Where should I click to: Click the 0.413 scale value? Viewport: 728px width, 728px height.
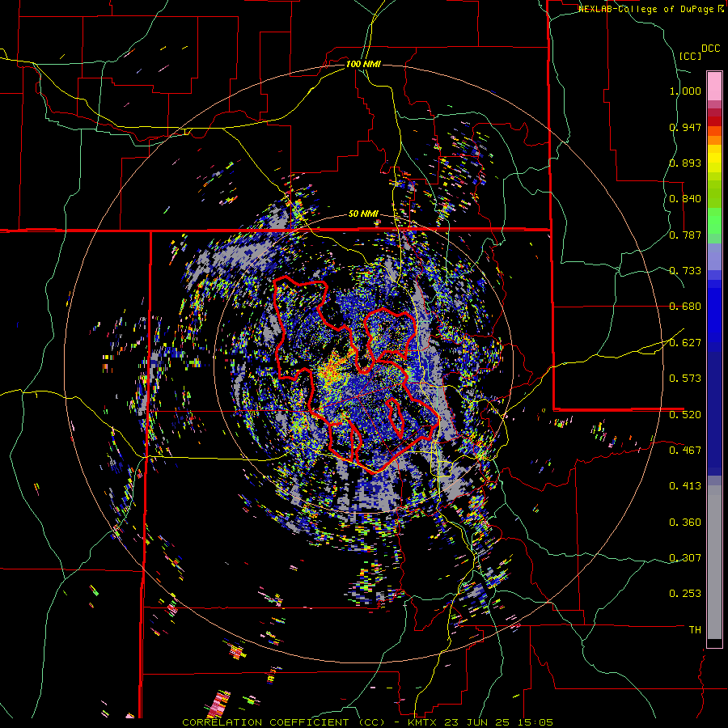coord(685,486)
